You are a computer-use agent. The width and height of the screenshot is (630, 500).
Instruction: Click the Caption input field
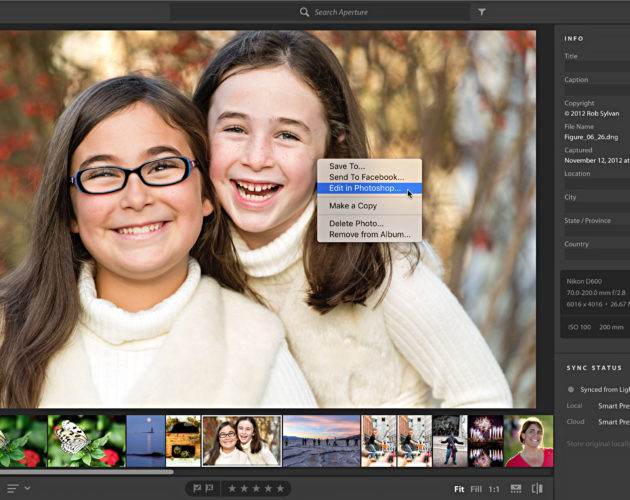point(597,90)
